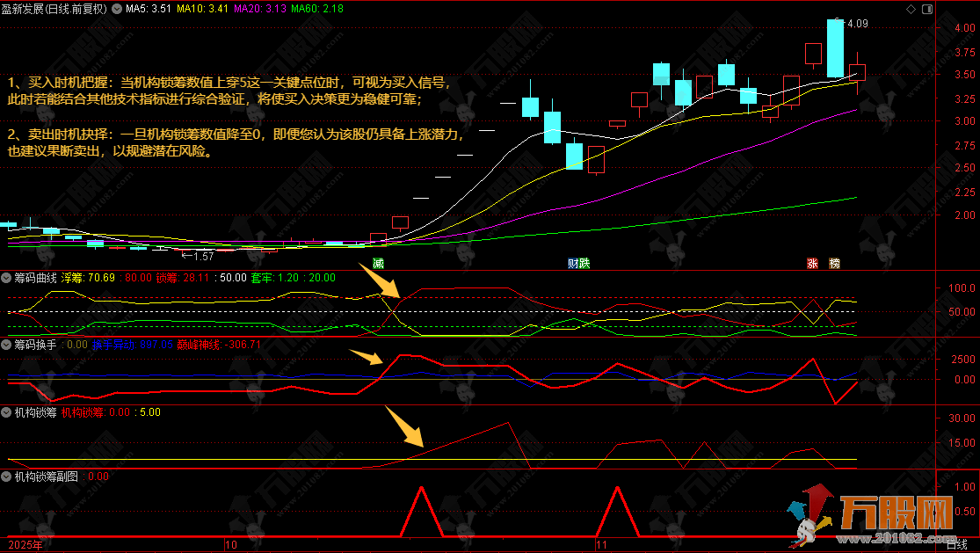Open the 机构锁筹 indicator dropdown arrow
Image resolution: width=980 pixels, height=553 pixels.
[7, 411]
